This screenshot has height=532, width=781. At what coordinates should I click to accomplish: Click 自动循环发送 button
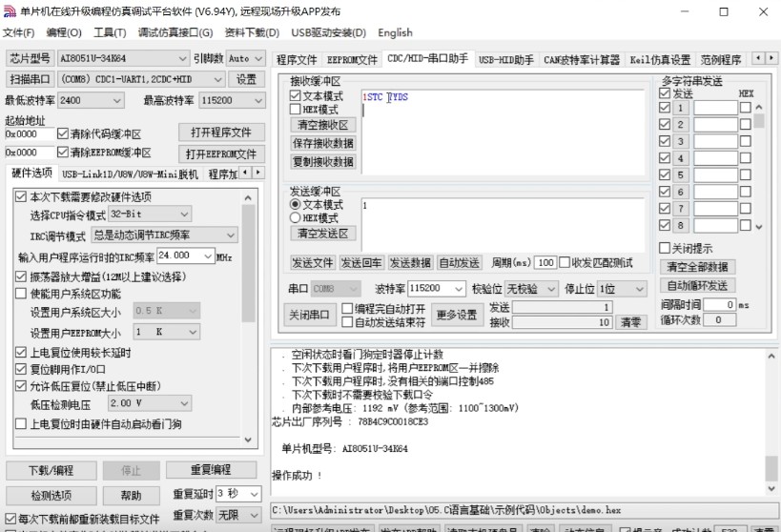coord(697,285)
